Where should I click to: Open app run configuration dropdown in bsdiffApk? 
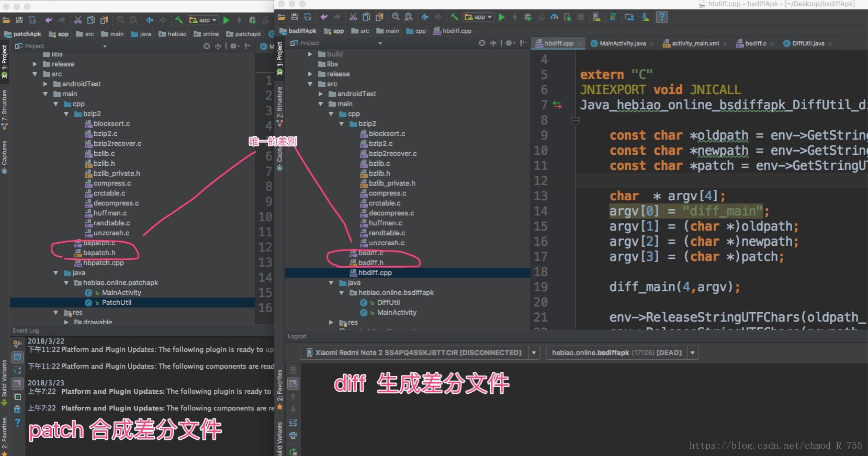click(479, 17)
